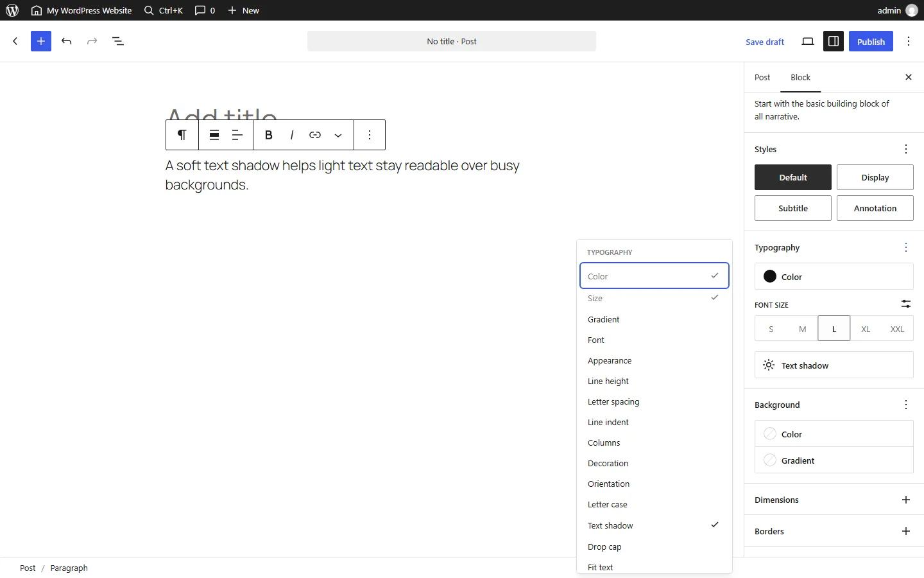Close the settings sidebar
This screenshot has height=578, width=924.
tap(909, 77)
